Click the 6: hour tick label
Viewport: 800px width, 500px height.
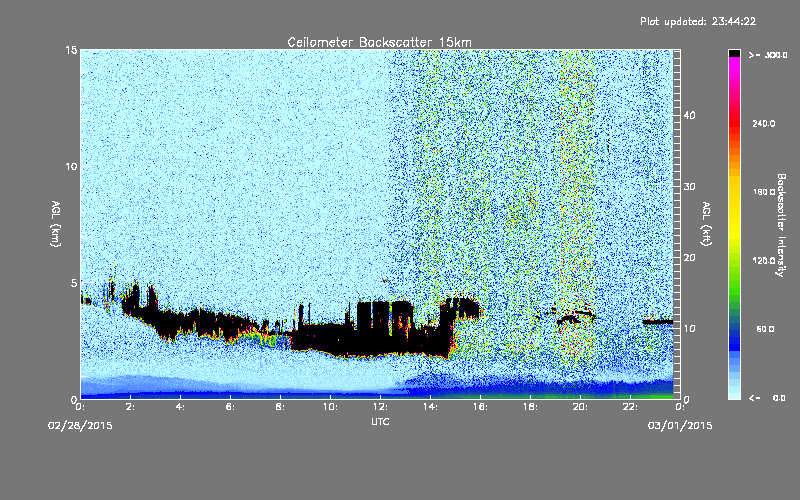tap(231, 407)
